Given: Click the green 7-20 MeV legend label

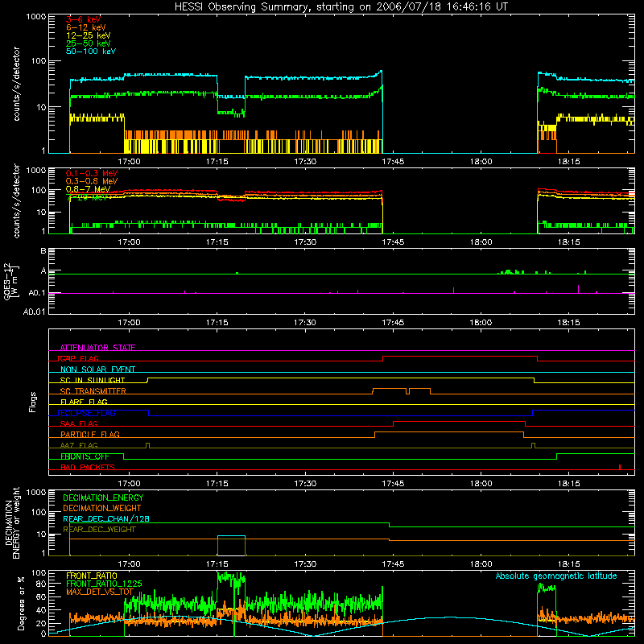Looking at the screenshot, I should coord(87,197).
